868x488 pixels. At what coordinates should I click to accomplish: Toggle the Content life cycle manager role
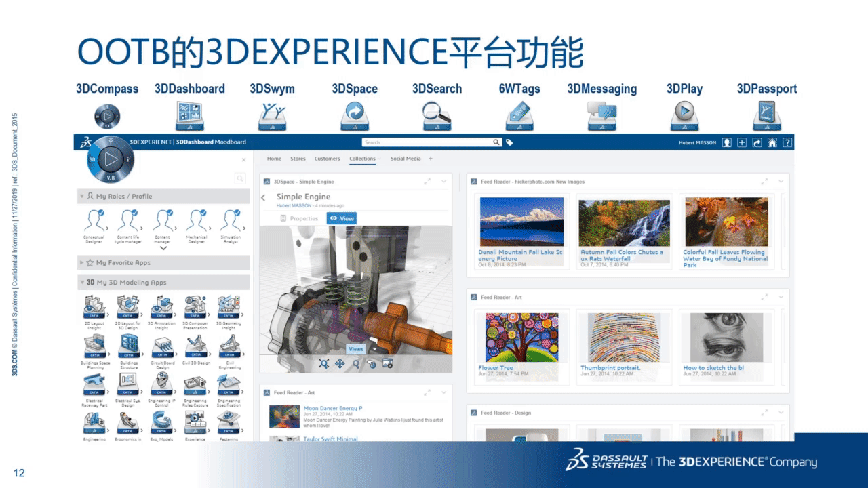[128, 226]
